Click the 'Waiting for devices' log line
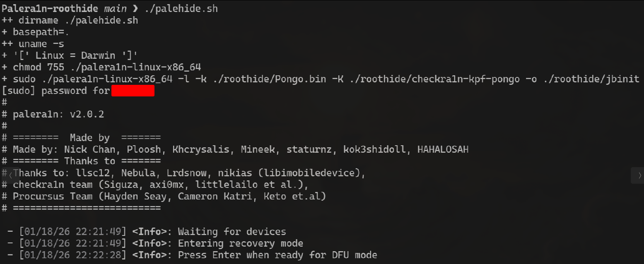 tap(232, 232)
